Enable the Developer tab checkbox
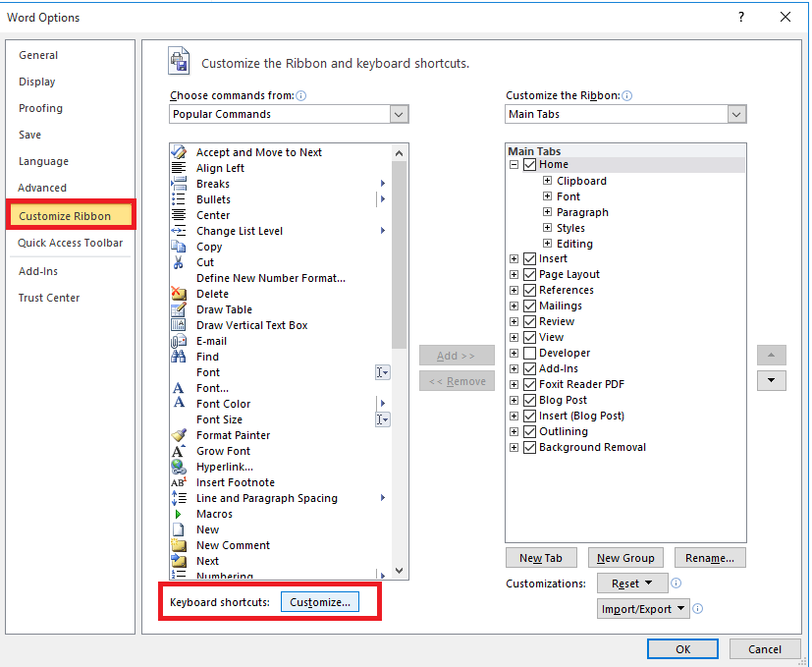This screenshot has width=812, height=667. 530,353
